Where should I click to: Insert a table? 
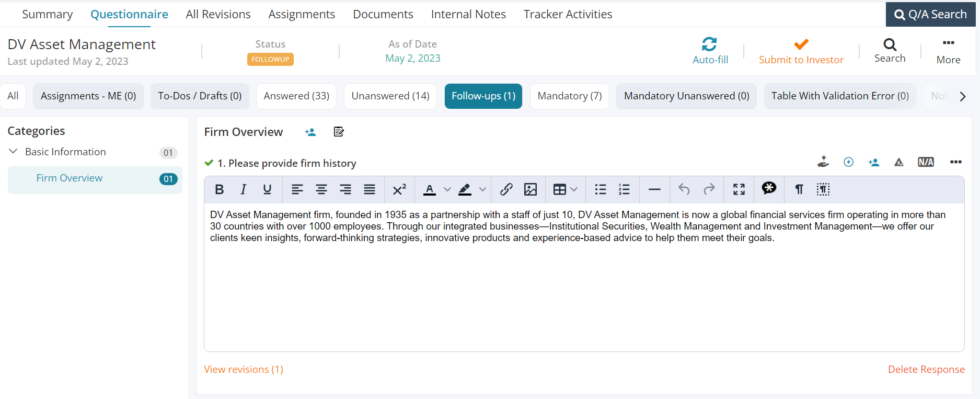point(560,189)
